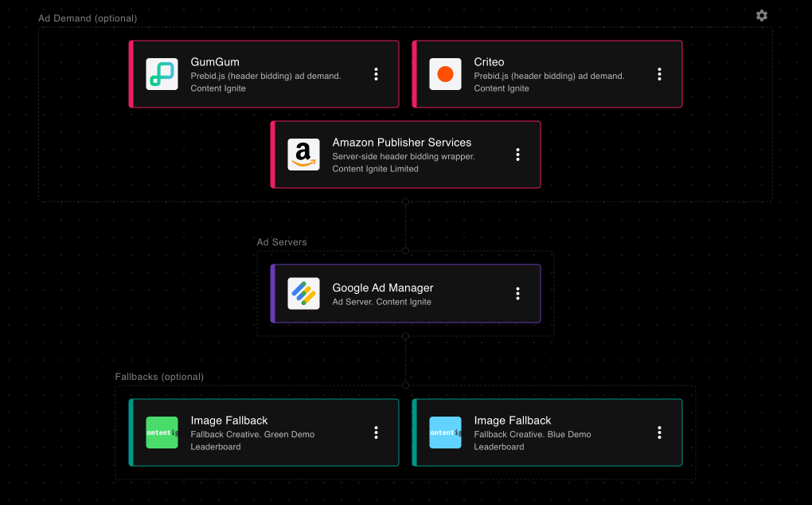Click 'Content Ignite Limited' text

[x=375, y=169]
